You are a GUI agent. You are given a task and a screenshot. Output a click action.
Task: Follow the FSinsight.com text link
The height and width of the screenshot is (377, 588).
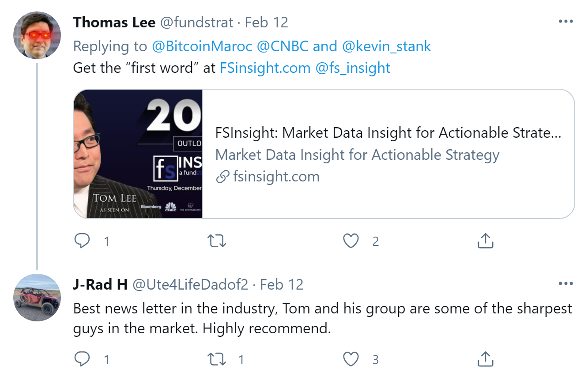pyautogui.click(x=265, y=68)
